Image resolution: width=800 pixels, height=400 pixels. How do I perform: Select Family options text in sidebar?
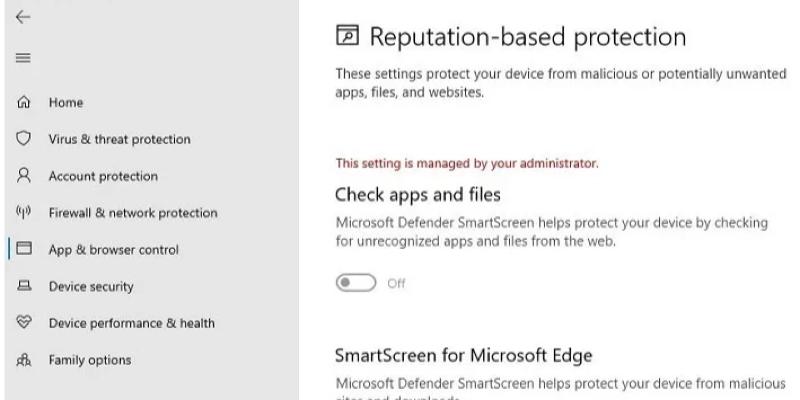[x=90, y=360]
